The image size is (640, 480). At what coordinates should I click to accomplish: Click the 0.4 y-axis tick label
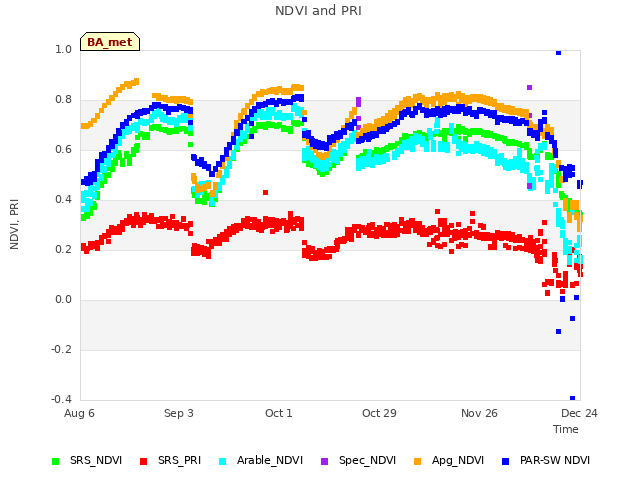(63, 200)
